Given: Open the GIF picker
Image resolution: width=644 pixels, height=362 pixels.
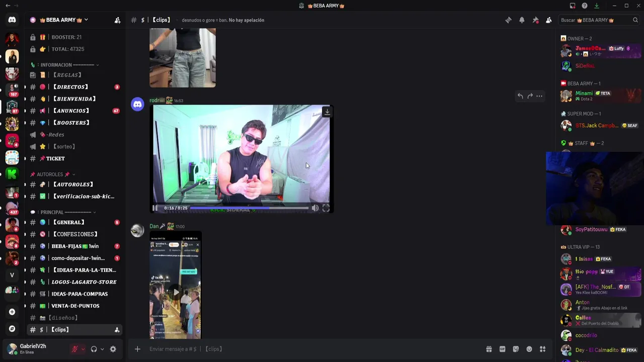Looking at the screenshot, I should coord(502,349).
